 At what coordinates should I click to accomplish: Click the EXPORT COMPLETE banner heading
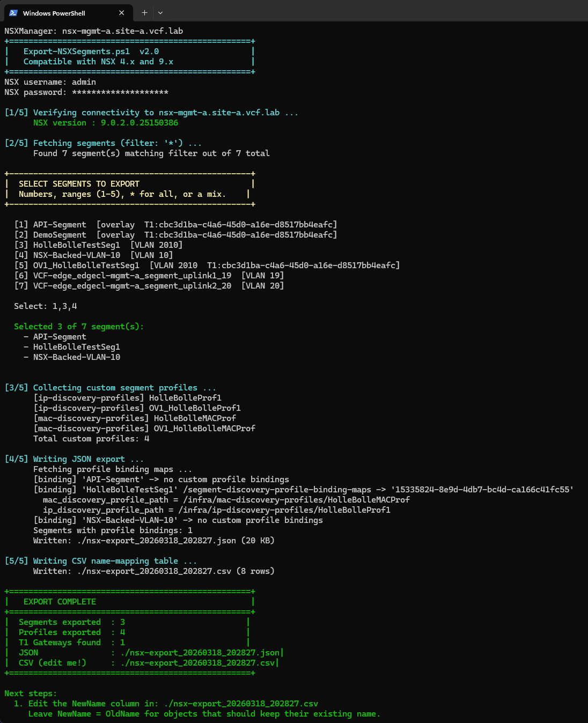click(x=60, y=602)
